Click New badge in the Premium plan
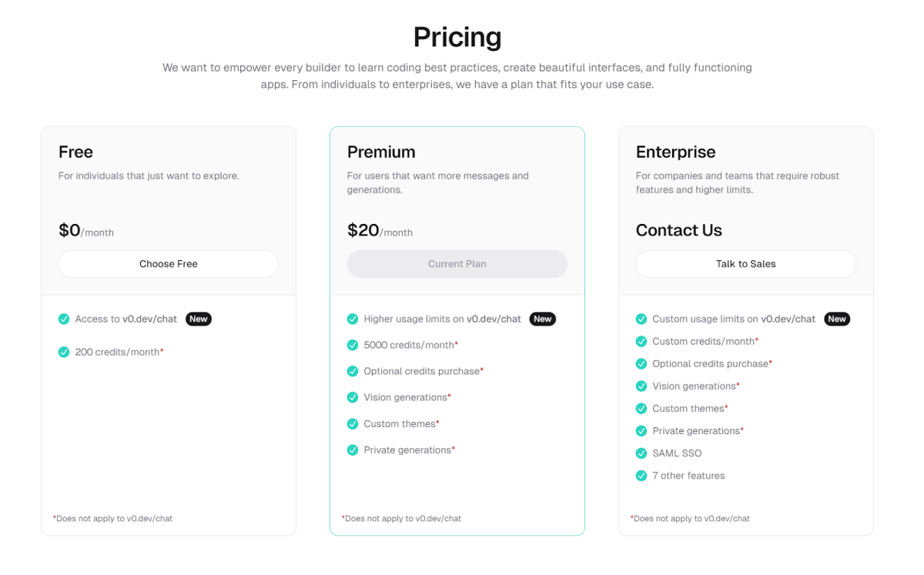This screenshot has height=575, width=924. pos(543,319)
